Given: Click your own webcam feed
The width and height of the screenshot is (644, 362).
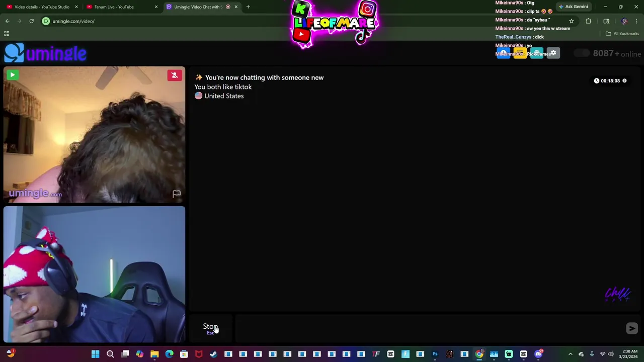Looking at the screenshot, I should tap(94, 275).
